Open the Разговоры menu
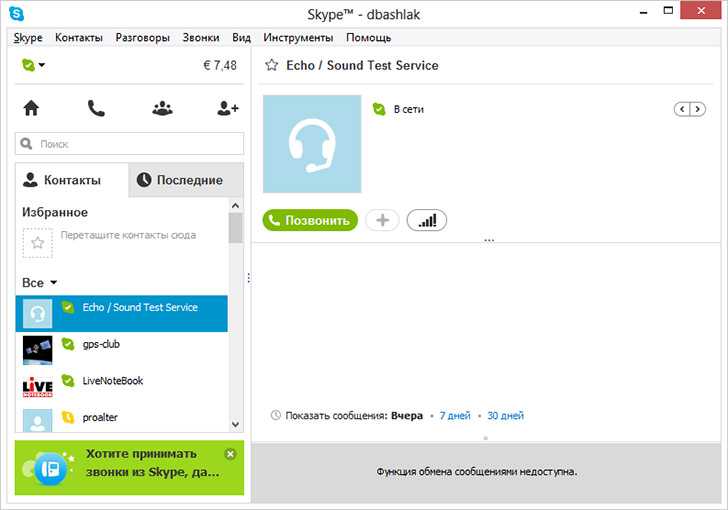The width and height of the screenshot is (728, 510). click(x=143, y=38)
